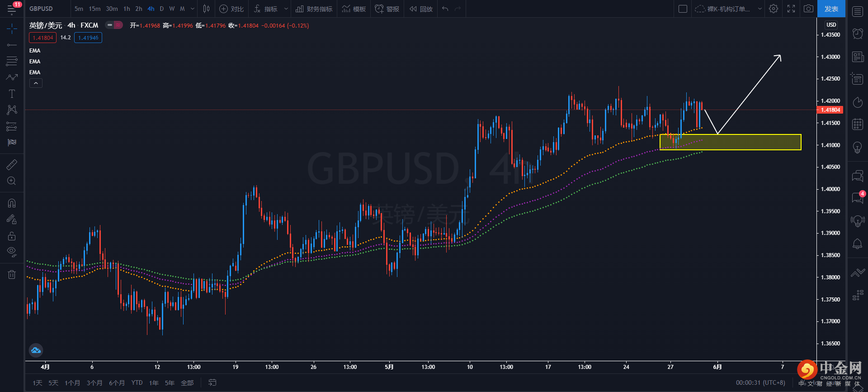Screen dimensions: 868x392
Task: Open chart settings gear
Action: point(774,9)
